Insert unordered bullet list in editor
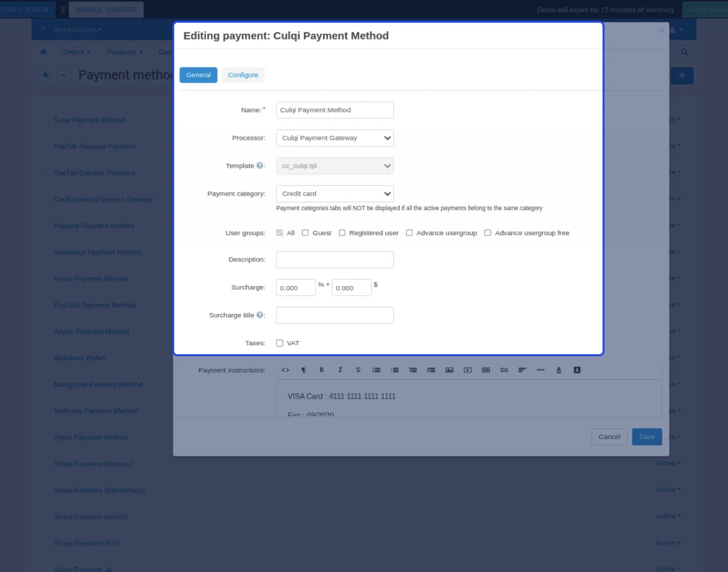The image size is (728, 572). pos(376,370)
